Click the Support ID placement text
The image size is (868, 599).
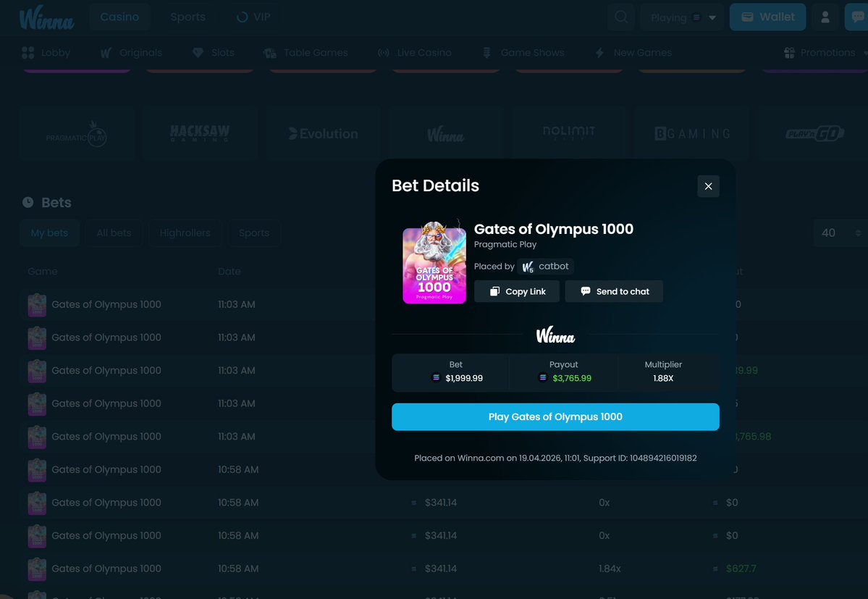(555, 458)
